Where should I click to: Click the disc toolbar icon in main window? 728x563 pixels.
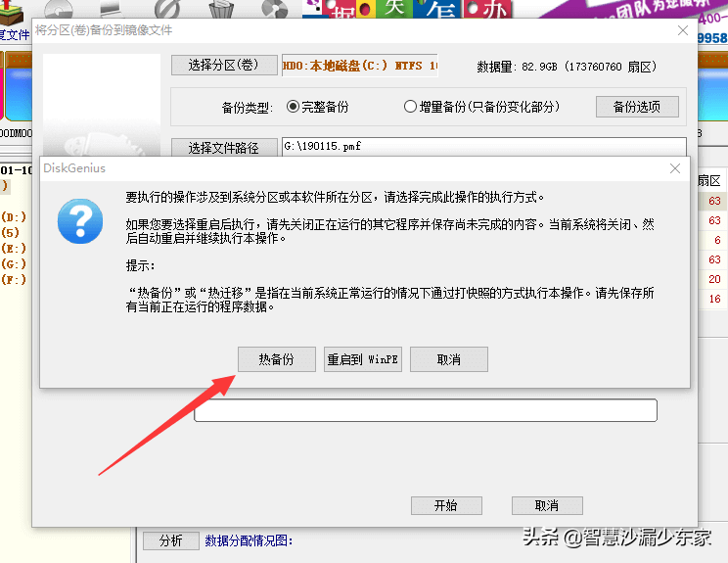59,9
